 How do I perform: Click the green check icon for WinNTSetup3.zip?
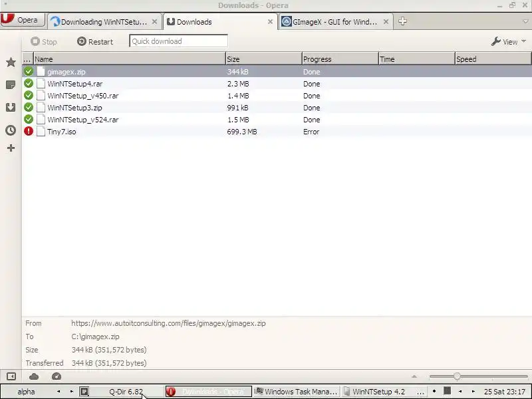[29, 107]
